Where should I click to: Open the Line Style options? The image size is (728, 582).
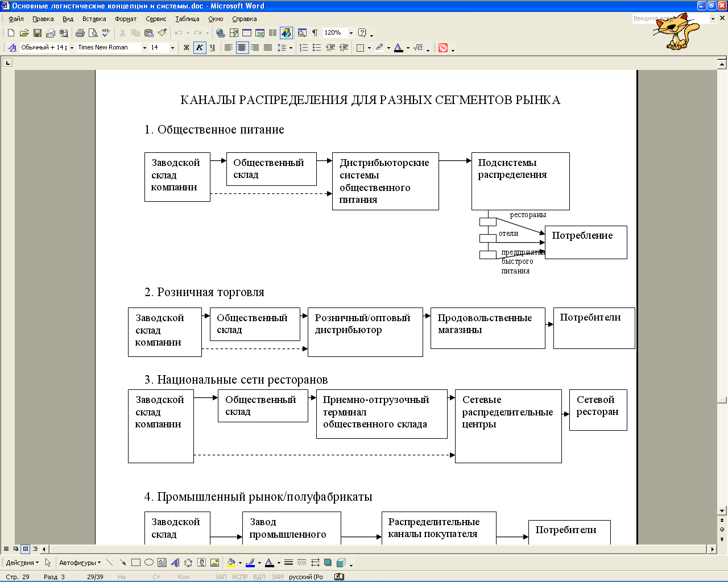click(x=288, y=563)
